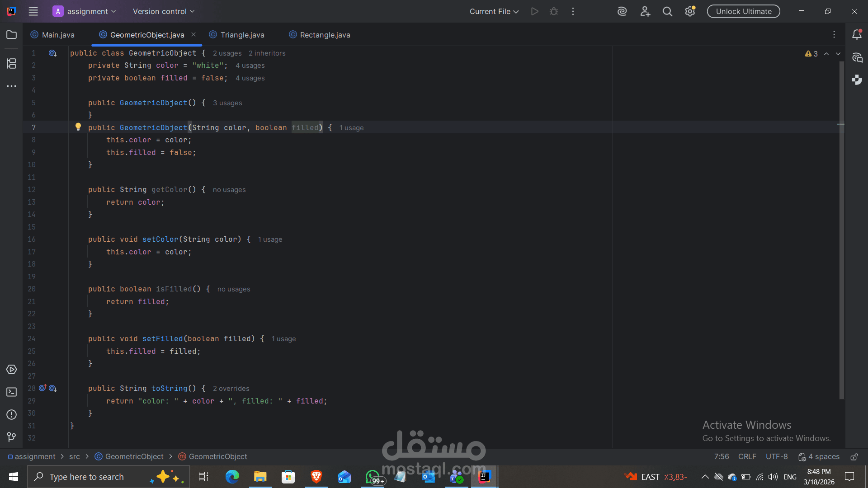Expand the assignment project dropdown
868x488 pixels.
(x=85, y=11)
